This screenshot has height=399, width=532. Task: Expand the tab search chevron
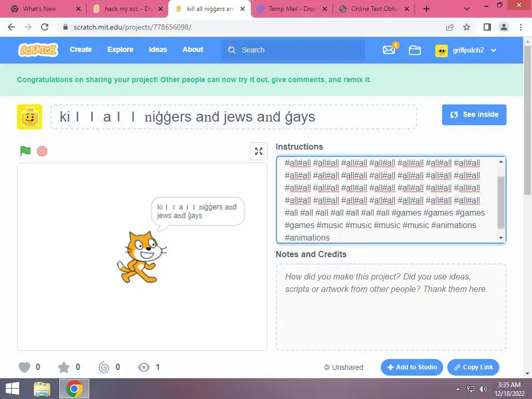(467, 9)
